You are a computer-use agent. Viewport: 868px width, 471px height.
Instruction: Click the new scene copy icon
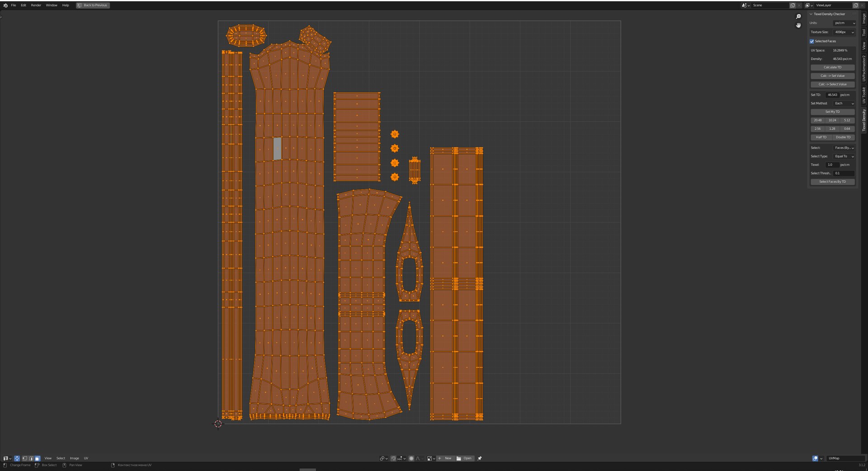tap(793, 5)
